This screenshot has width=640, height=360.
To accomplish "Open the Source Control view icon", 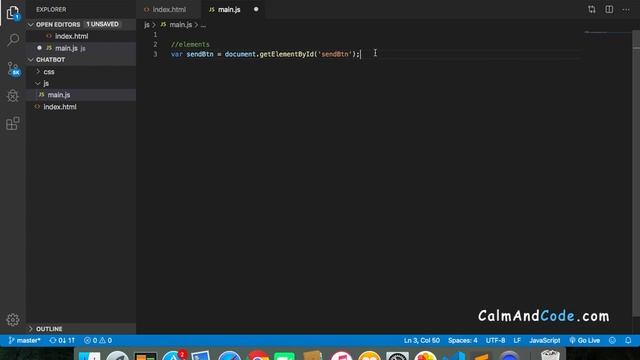I will pos(13,68).
